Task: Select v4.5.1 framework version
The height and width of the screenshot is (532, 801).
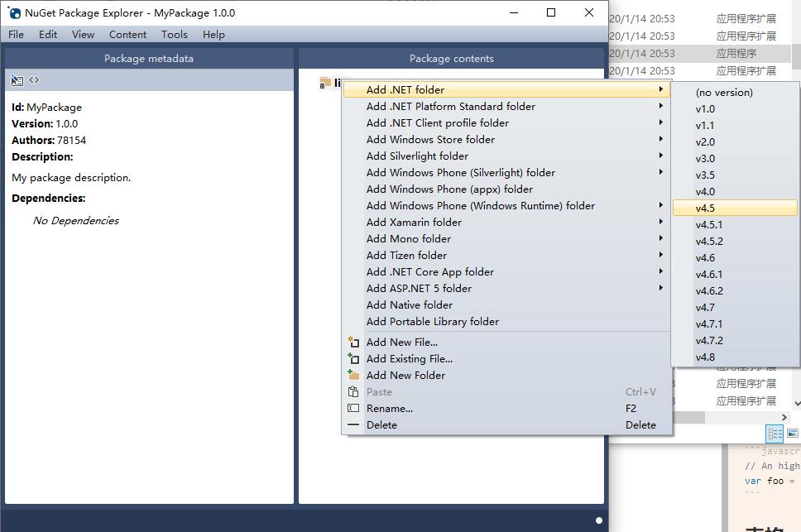Action: [735, 225]
